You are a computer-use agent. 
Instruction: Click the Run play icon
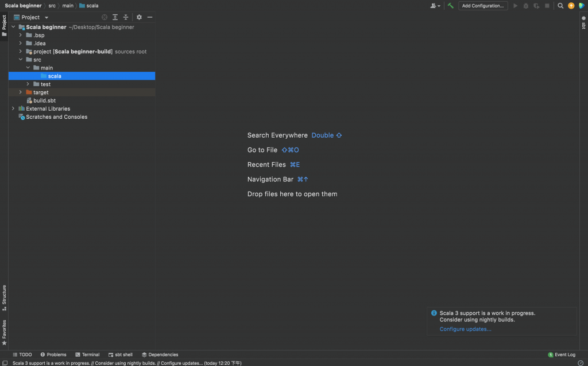515,6
